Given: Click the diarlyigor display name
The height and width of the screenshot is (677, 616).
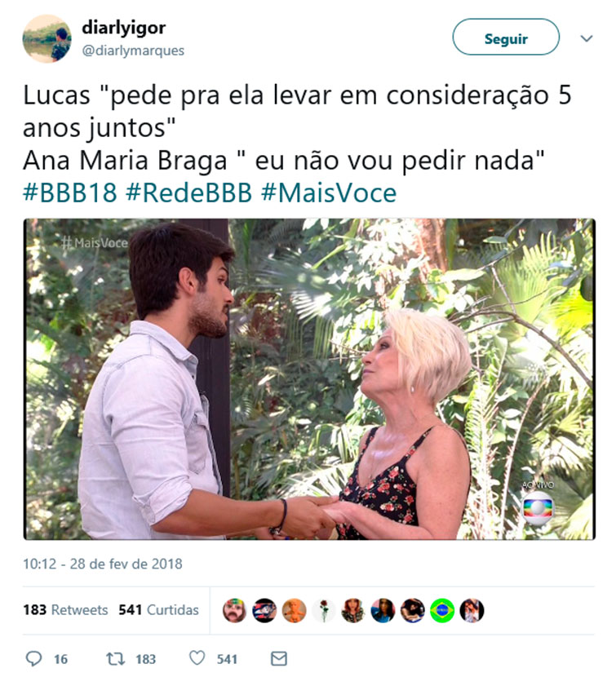Looking at the screenshot, I should point(123,28).
